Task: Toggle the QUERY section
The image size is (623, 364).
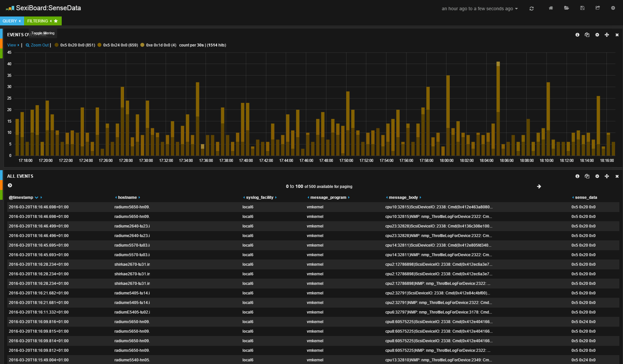Action: [12, 21]
